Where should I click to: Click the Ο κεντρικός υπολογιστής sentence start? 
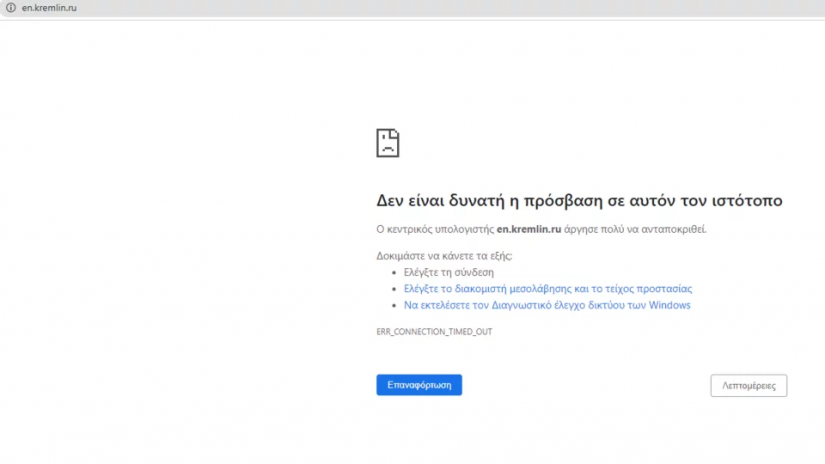[435, 229]
